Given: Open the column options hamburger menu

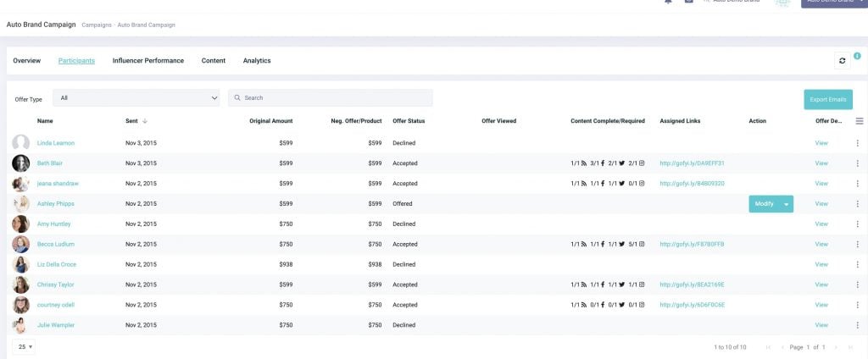Looking at the screenshot, I should [860, 121].
